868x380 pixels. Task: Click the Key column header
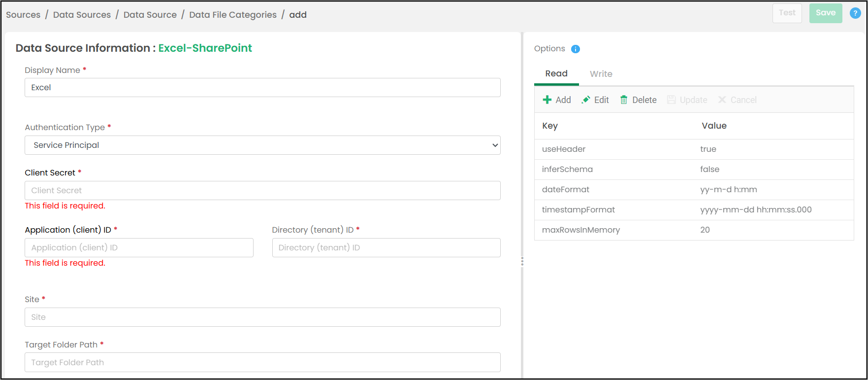pyautogui.click(x=550, y=126)
